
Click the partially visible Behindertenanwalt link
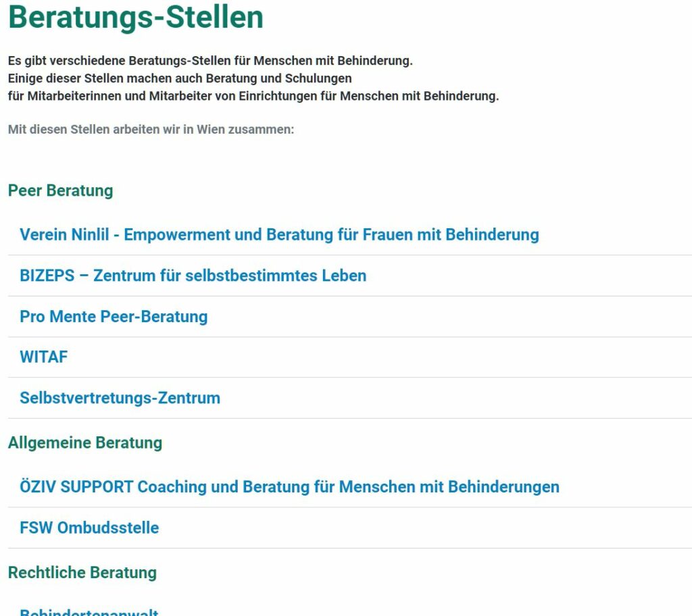click(89, 612)
